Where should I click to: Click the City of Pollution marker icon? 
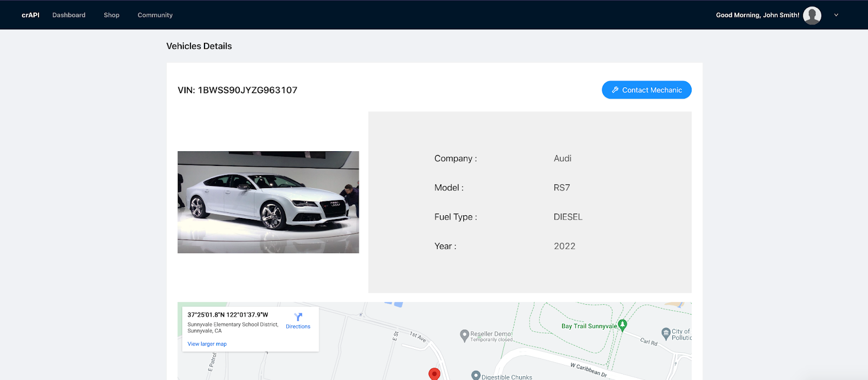666,333
